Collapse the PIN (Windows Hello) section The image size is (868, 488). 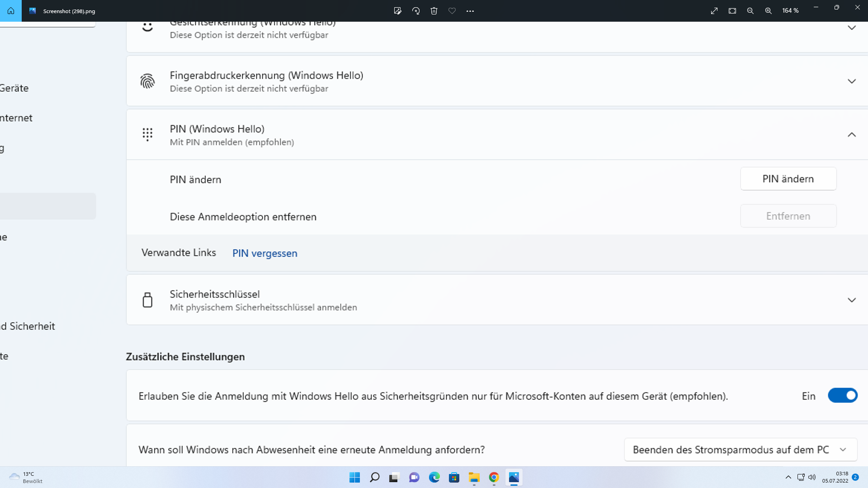pos(851,135)
